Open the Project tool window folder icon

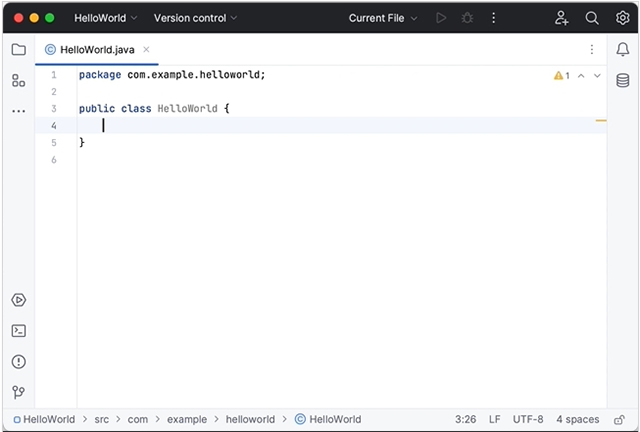pos(18,50)
